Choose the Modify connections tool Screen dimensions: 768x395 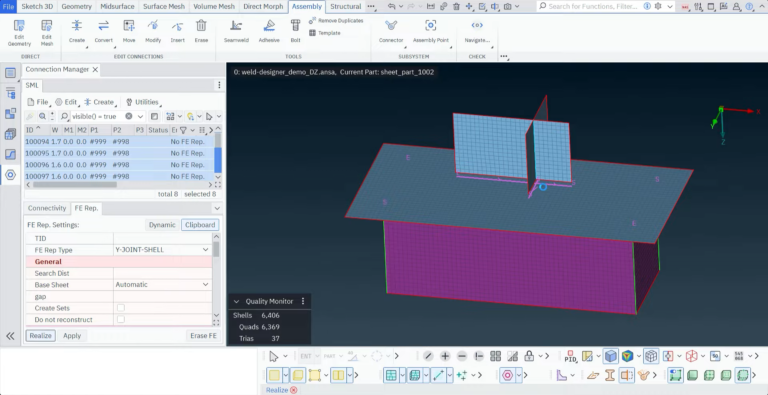pyautogui.click(x=153, y=32)
